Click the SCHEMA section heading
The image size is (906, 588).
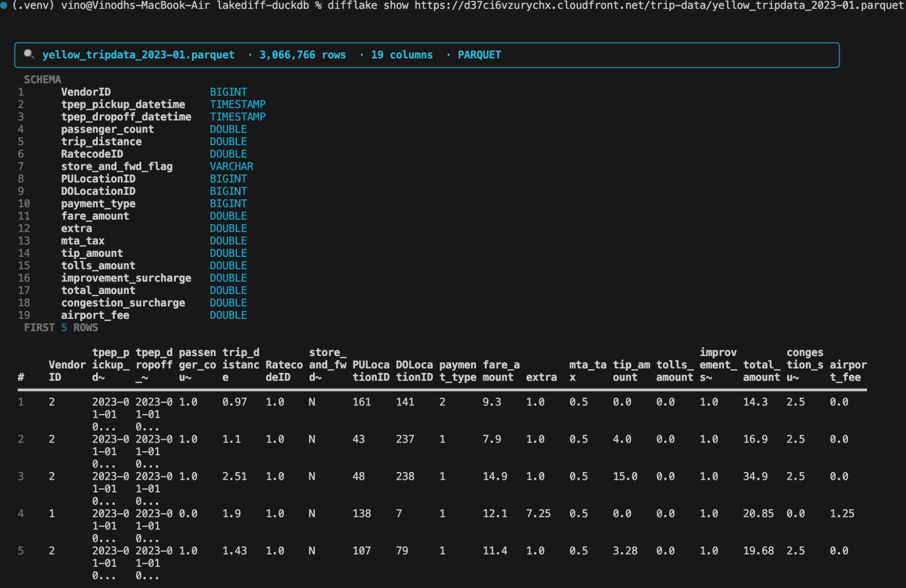[x=42, y=80]
